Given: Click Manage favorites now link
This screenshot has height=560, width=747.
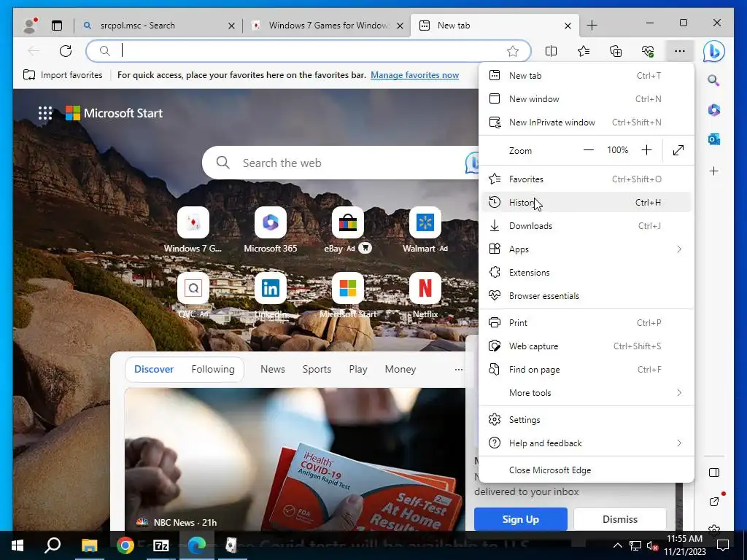Looking at the screenshot, I should [x=414, y=75].
